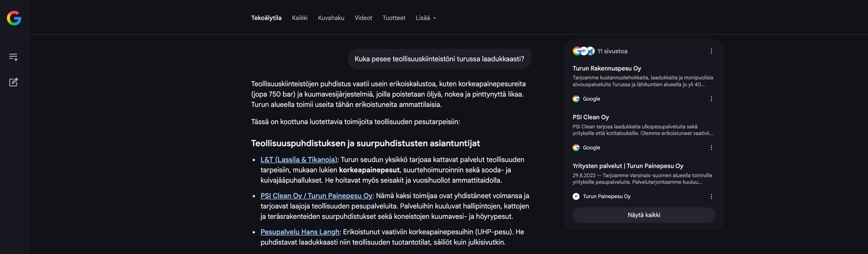Click the date 29.8.2022 in the source snippet
Image resolution: width=868 pixels, height=254 pixels.
584,176
